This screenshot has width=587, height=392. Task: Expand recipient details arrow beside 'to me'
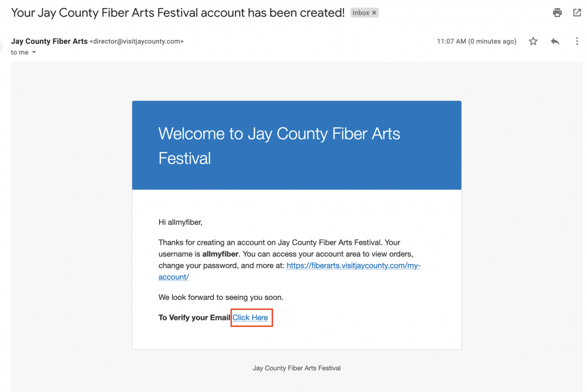pyautogui.click(x=34, y=52)
